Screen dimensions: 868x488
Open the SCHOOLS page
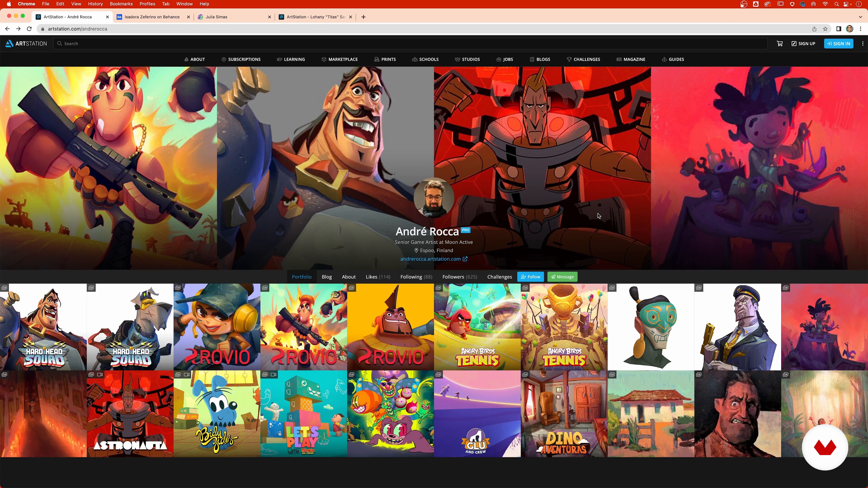pos(425,59)
